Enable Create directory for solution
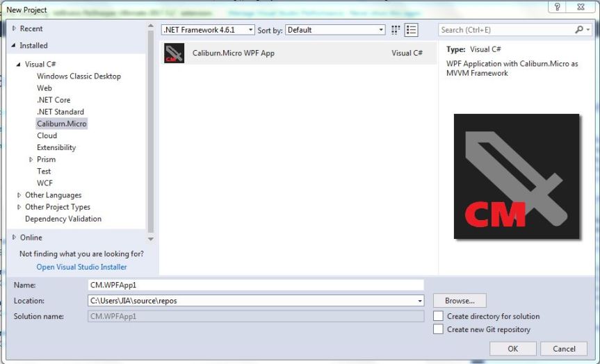The width and height of the screenshot is (600, 364). pos(438,316)
